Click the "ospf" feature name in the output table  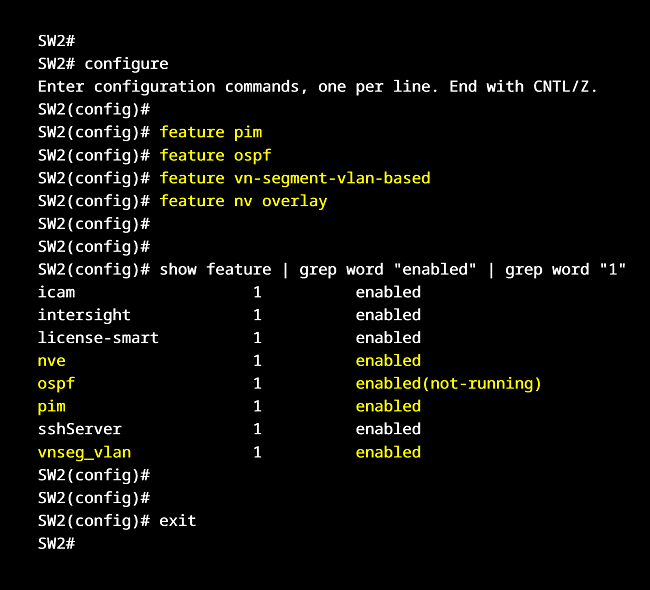tap(56, 384)
